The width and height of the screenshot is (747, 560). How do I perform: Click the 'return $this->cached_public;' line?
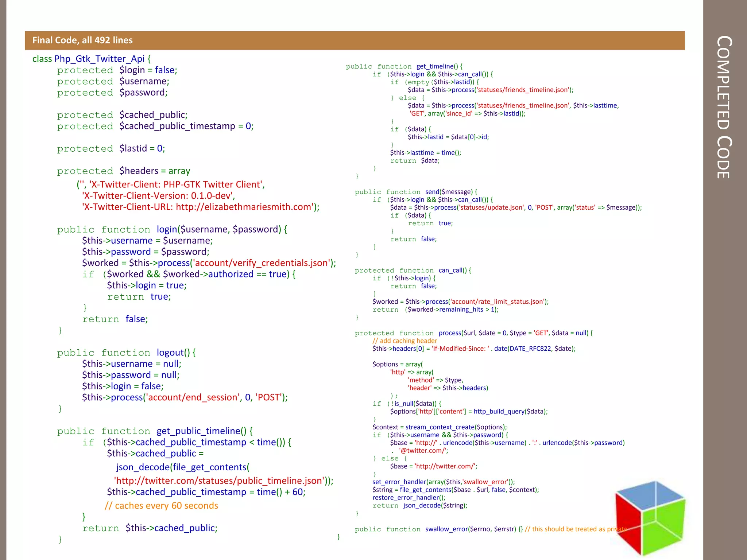click(x=150, y=528)
